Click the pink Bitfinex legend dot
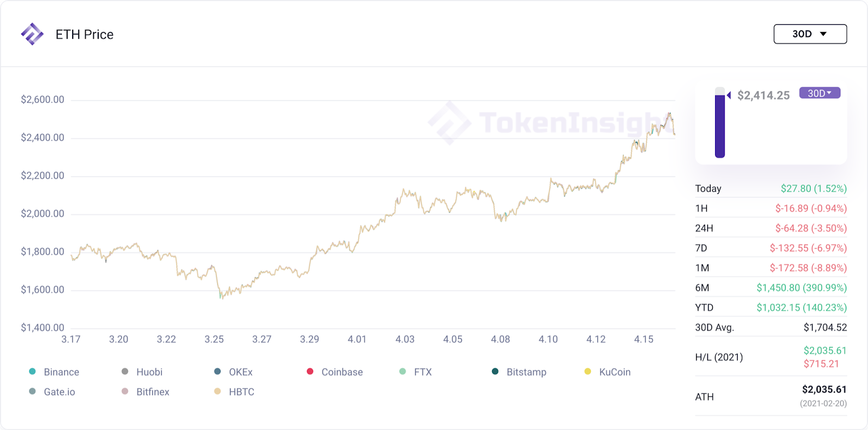 point(125,391)
